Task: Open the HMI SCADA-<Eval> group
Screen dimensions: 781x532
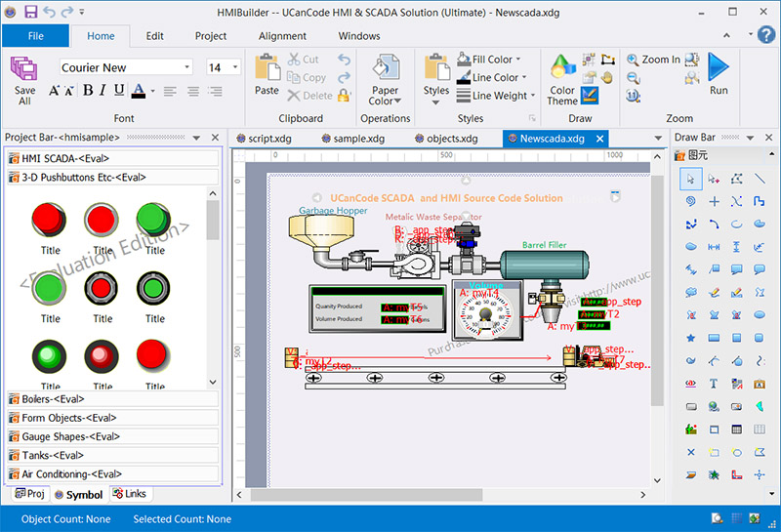Action: [112, 158]
